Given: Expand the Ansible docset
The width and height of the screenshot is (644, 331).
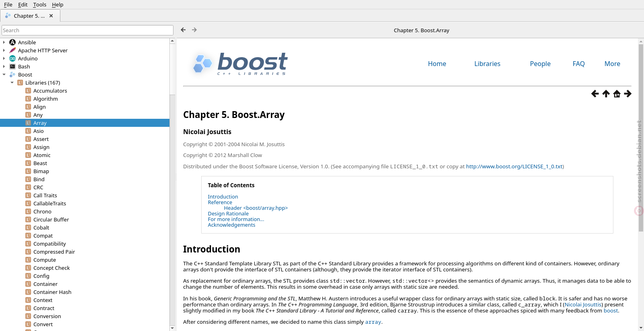Looking at the screenshot, I should (x=4, y=42).
